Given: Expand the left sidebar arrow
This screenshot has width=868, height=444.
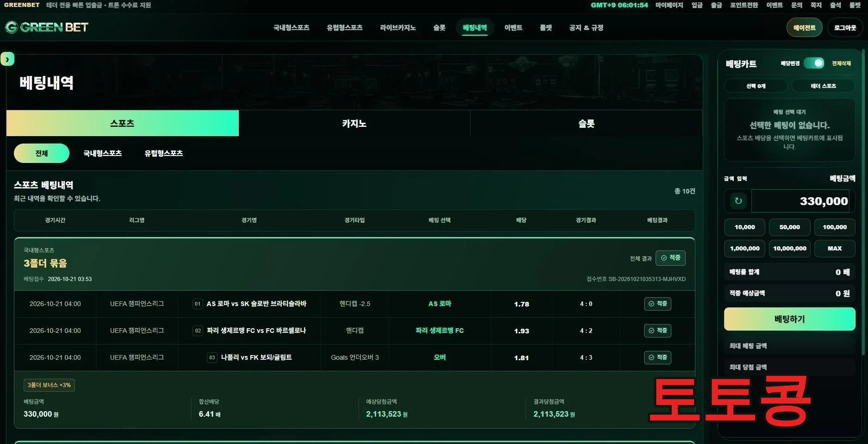Looking at the screenshot, I should pos(7,59).
